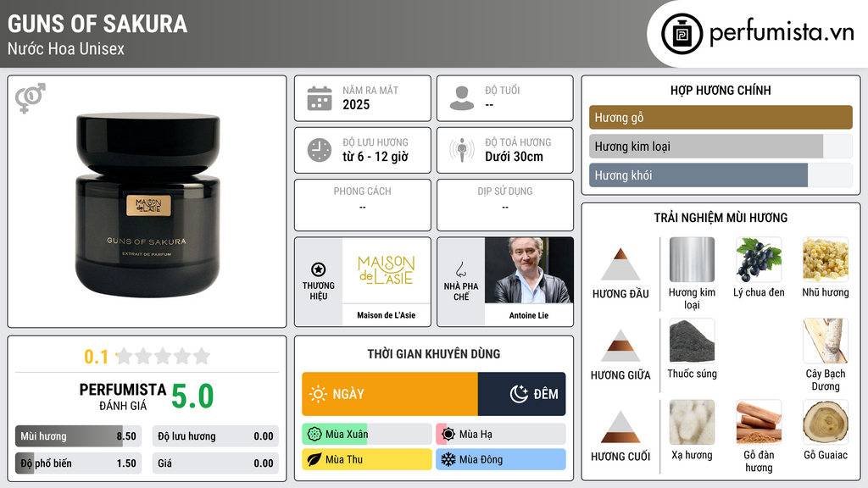Click the flower icon next to Mùa Xuân

point(314,435)
